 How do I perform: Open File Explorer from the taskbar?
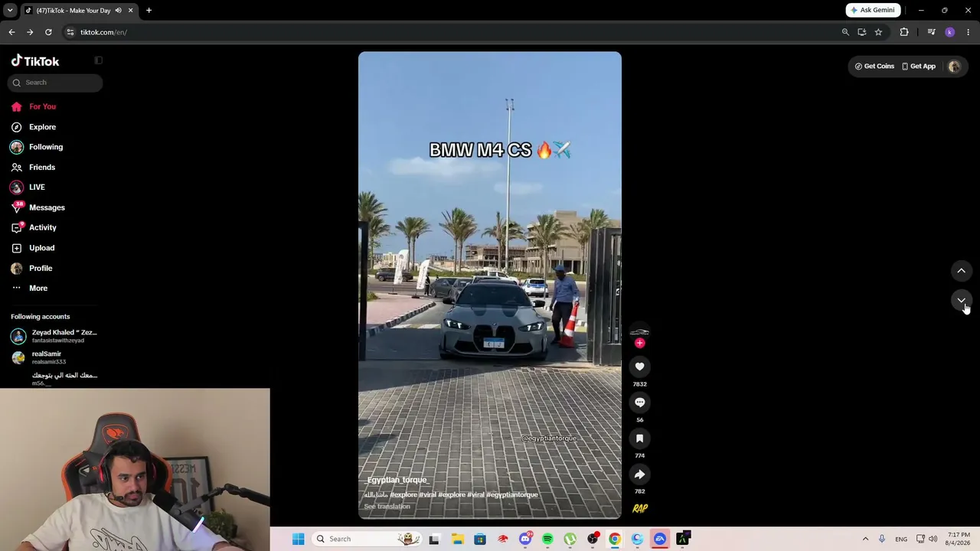tap(457, 539)
